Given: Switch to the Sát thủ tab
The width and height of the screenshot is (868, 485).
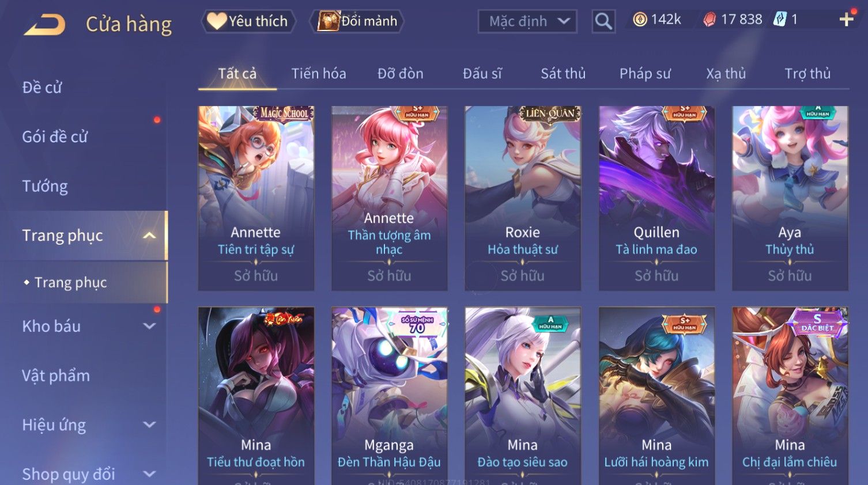Looking at the screenshot, I should coord(563,74).
